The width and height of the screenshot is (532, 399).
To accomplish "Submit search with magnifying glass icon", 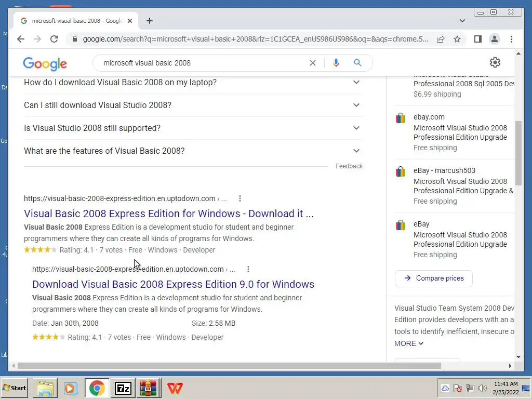I will click(357, 63).
